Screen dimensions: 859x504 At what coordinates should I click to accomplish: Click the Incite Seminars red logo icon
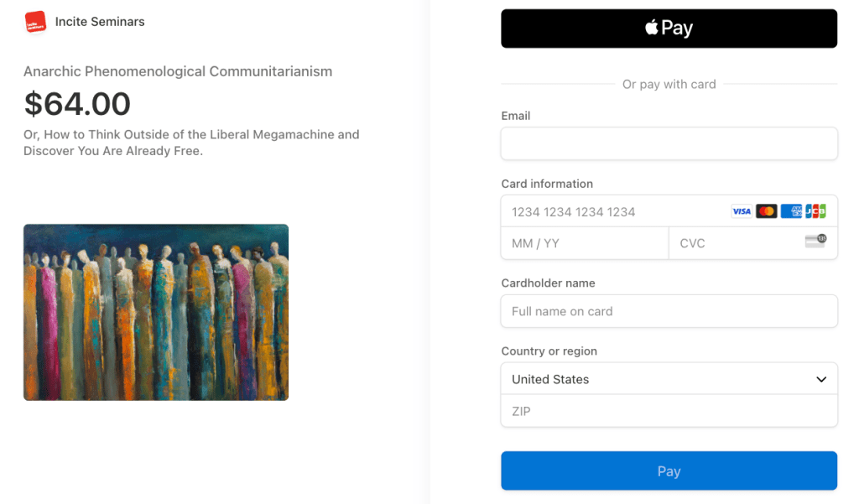point(35,22)
